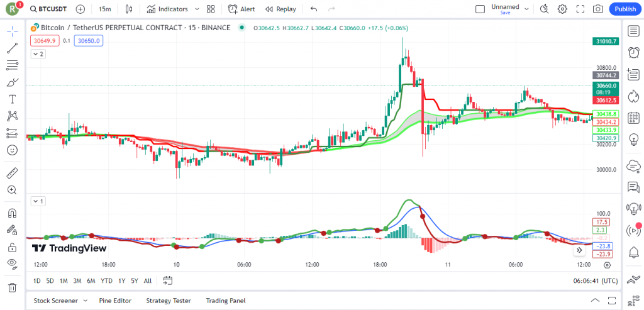This screenshot has height=310, width=644.
Task: Select the blue buy price 30650.0
Action: [x=89, y=41]
